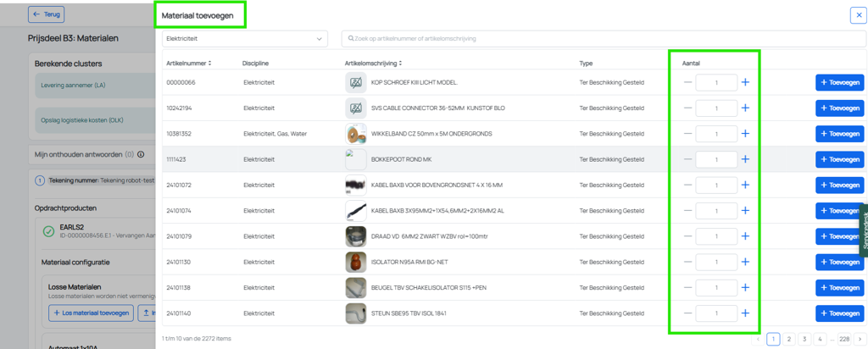Add article 24101072 with Toevoegen button
Screen dimensions: 868x349
839,185
